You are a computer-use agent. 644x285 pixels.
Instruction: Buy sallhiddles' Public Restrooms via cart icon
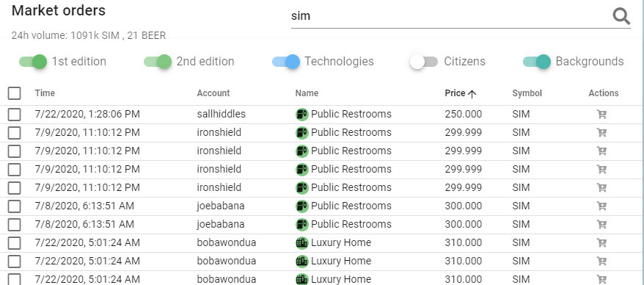[x=601, y=115]
